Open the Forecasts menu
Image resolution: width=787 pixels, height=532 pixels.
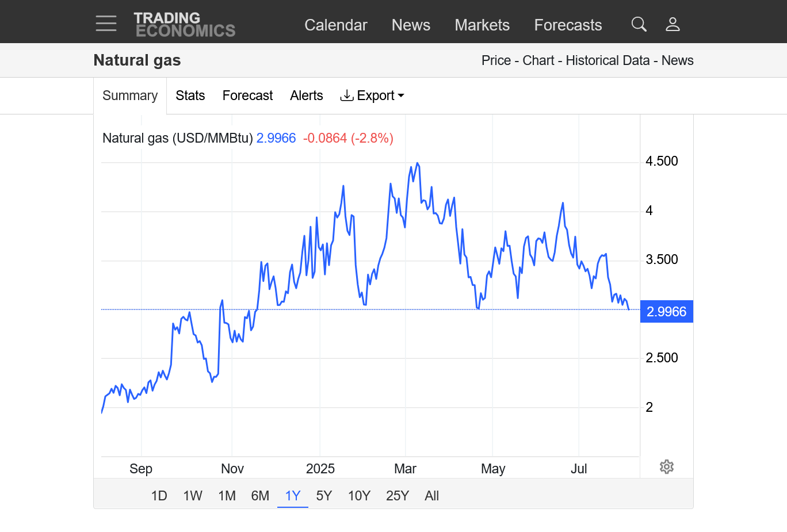point(568,25)
